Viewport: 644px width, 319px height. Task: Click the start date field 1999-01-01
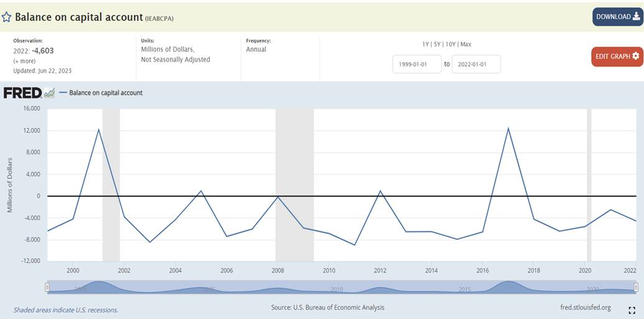pos(416,64)
